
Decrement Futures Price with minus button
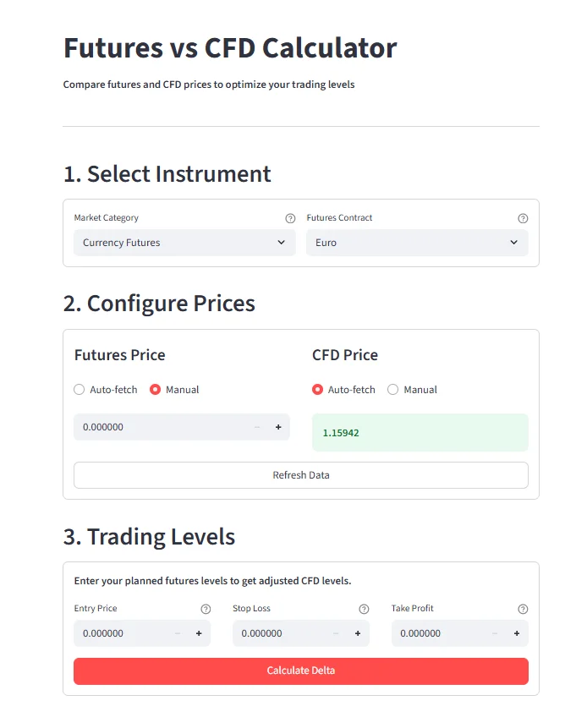(x=257, y=427)
